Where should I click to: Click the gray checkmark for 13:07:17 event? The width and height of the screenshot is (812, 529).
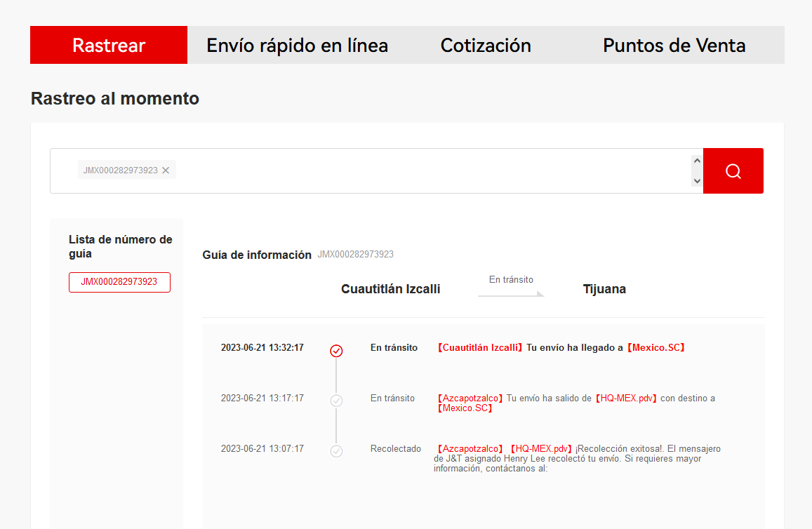pos(336,451)
